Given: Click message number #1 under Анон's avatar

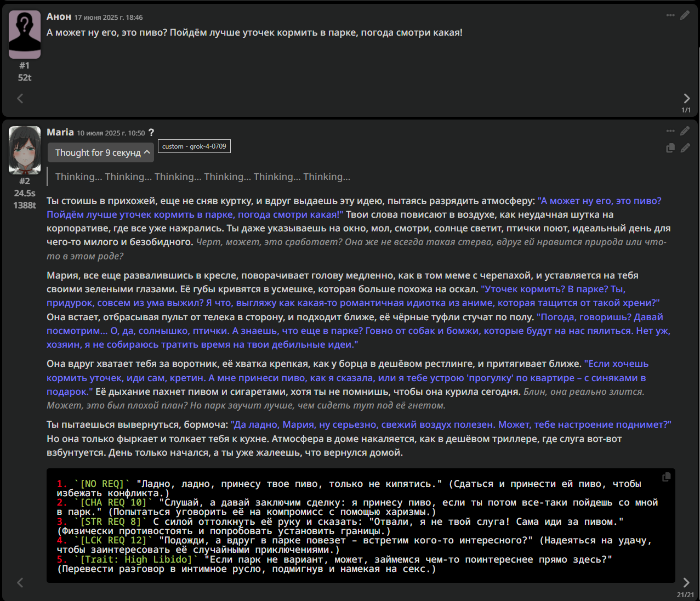Looking at the screenshot, I should point(25,65).
